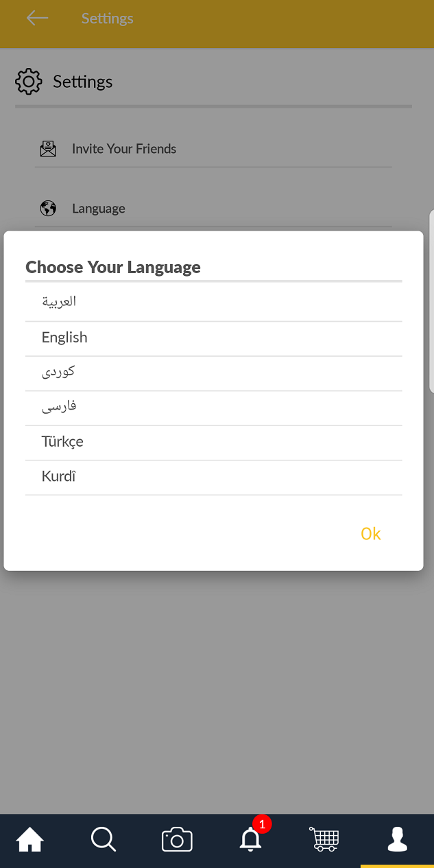The width and height of the screenshot is (434, 868).
Task: Open notifications bell with red badge
Action: coord(251,838)
